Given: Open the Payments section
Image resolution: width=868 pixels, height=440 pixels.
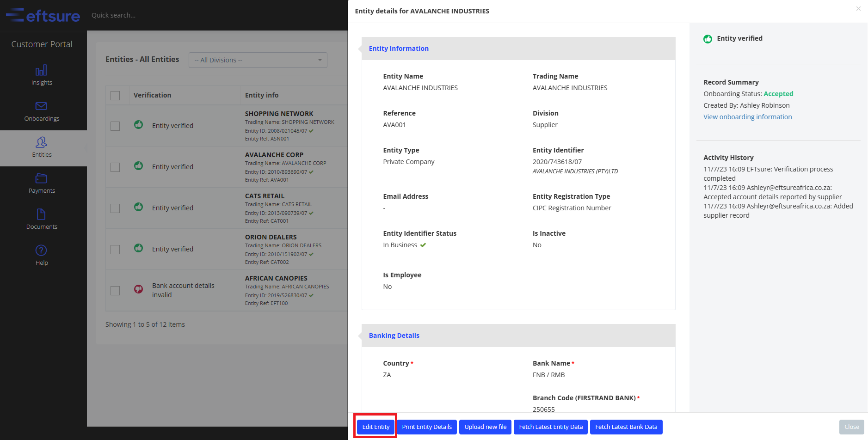Looking at the screenshot, I should tap(42, 184).
